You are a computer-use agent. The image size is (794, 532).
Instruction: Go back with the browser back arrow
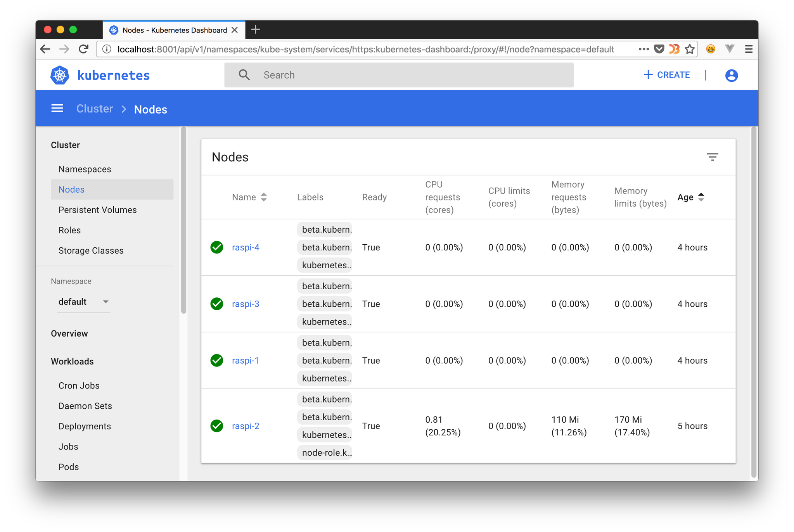(x=45, y=49)
